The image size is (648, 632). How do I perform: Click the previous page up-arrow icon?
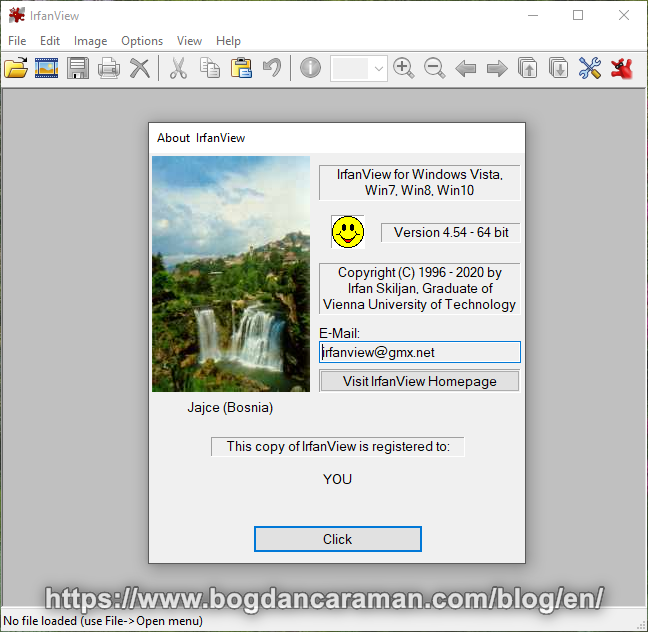click(528, 68)
